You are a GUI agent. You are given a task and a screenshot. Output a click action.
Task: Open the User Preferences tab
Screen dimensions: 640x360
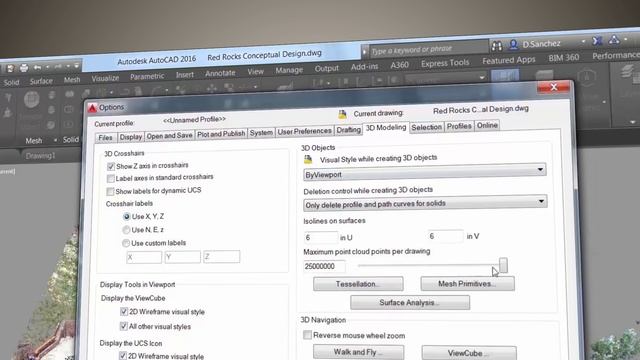tap(304, 131)
